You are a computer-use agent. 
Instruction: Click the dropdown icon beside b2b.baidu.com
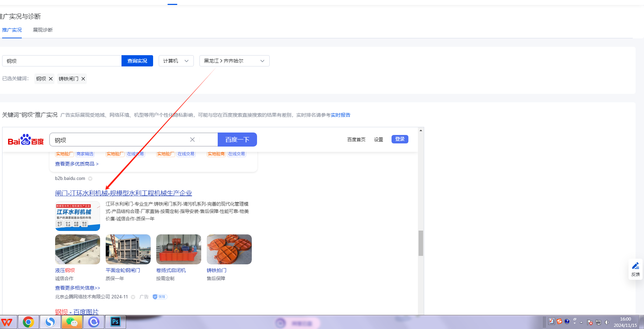[x=90, y=179]
